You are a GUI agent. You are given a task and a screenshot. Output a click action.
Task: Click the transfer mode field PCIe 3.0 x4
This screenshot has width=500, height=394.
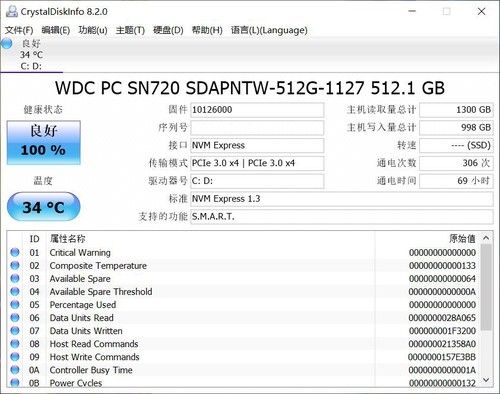[x=257, y=163]
